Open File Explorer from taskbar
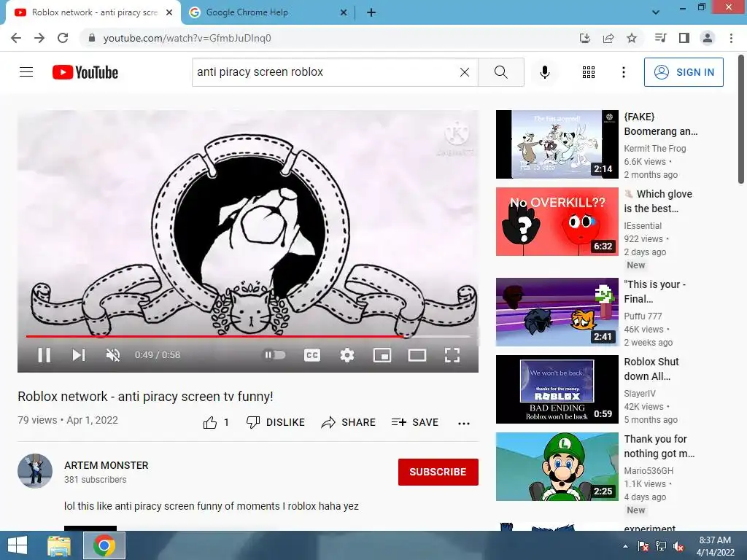The width and height of the screenshot is (747, 560). (x=59, y=545)
